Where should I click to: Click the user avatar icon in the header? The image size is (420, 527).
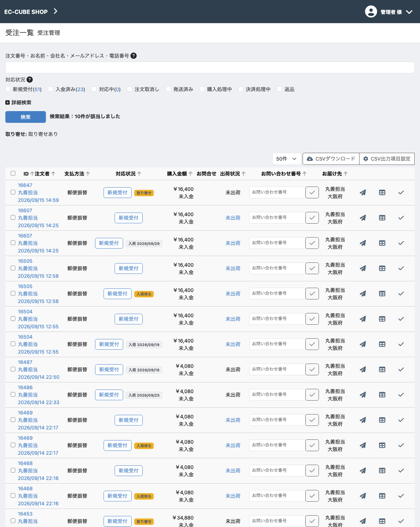coord(371,12)
